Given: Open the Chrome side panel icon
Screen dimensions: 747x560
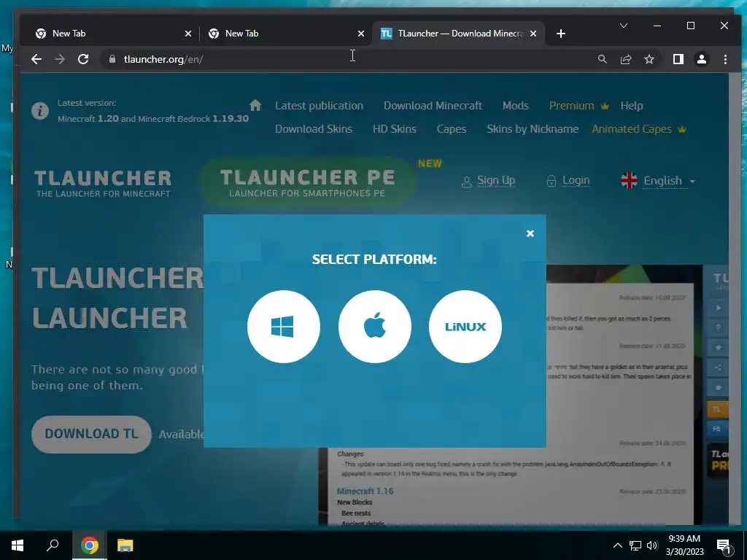Looking at the screenshot, I should [678, 59].
